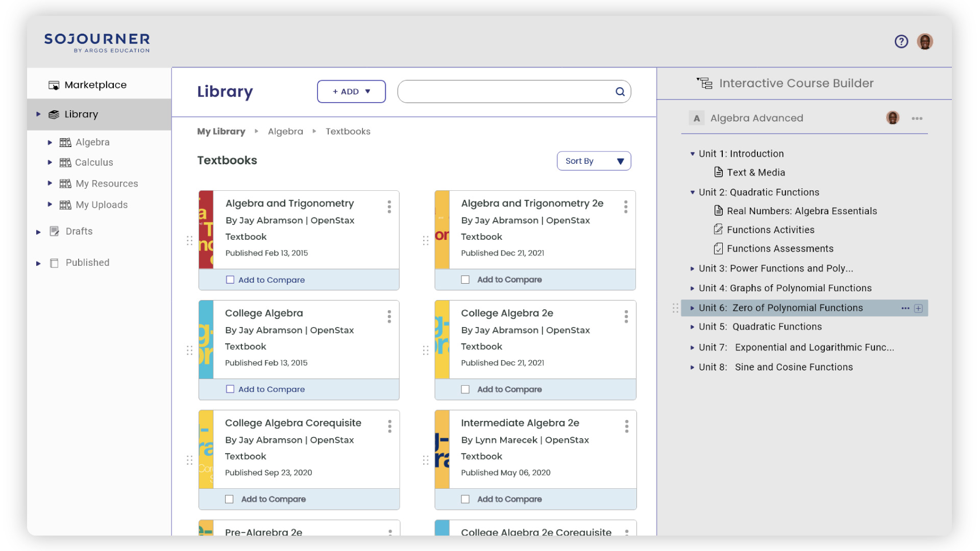
Task: Open kebab menu for College Algebra Corequisite
Action: tap(390, 426)
